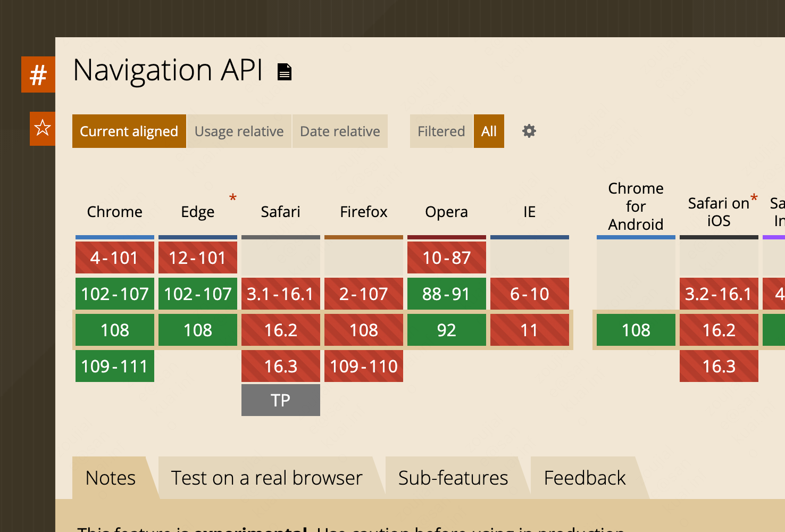Select desktop Safari 16.3 cell

coord(281,366)
